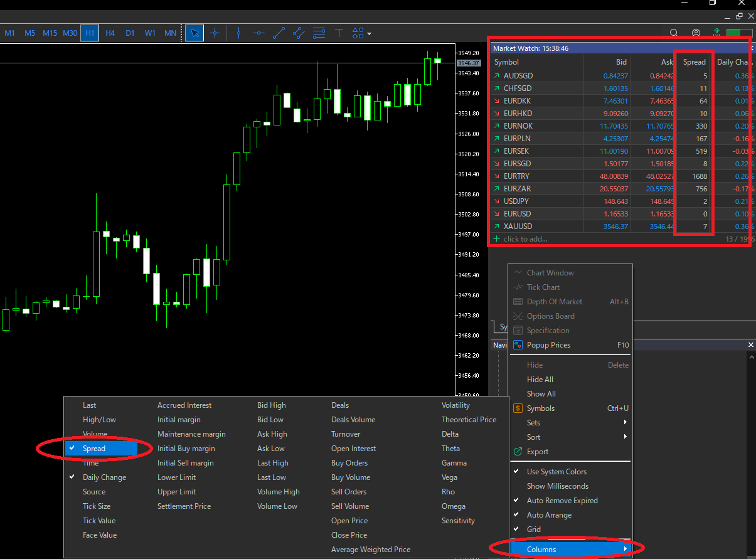Switch chart to D1 timeframe
The height and width of the screenshot is (559, 756).
[130, 33]
